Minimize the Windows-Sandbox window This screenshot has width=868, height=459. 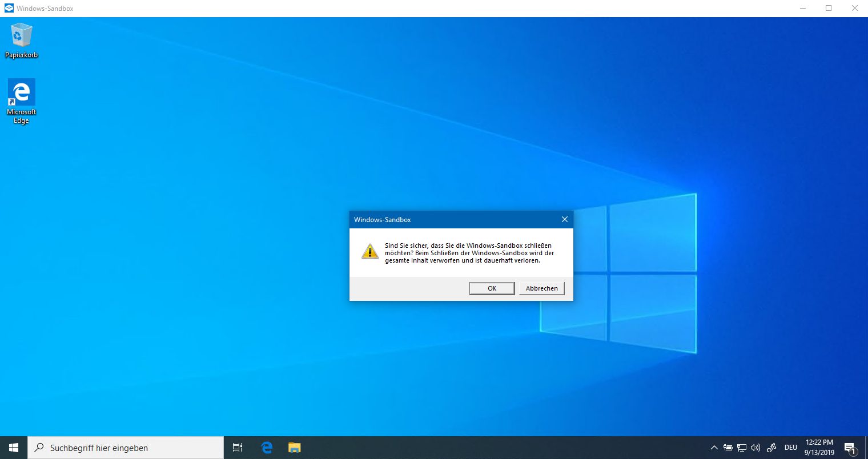(x=802, y=8)
